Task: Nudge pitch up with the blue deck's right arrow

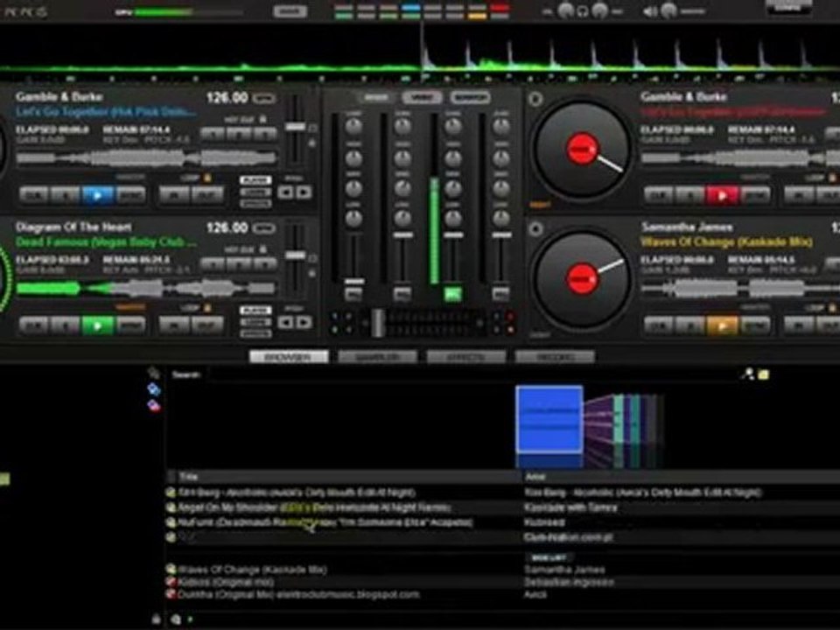Action: [304, 192]
